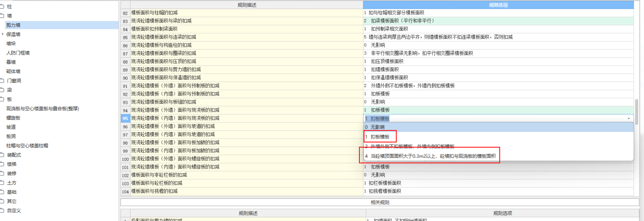Click row number 95 header cell
This screenshot has height=221, width=644.
pos(125,118)
